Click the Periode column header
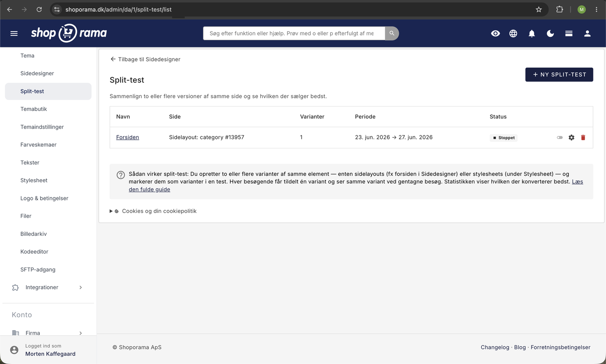 click(365, 116)
